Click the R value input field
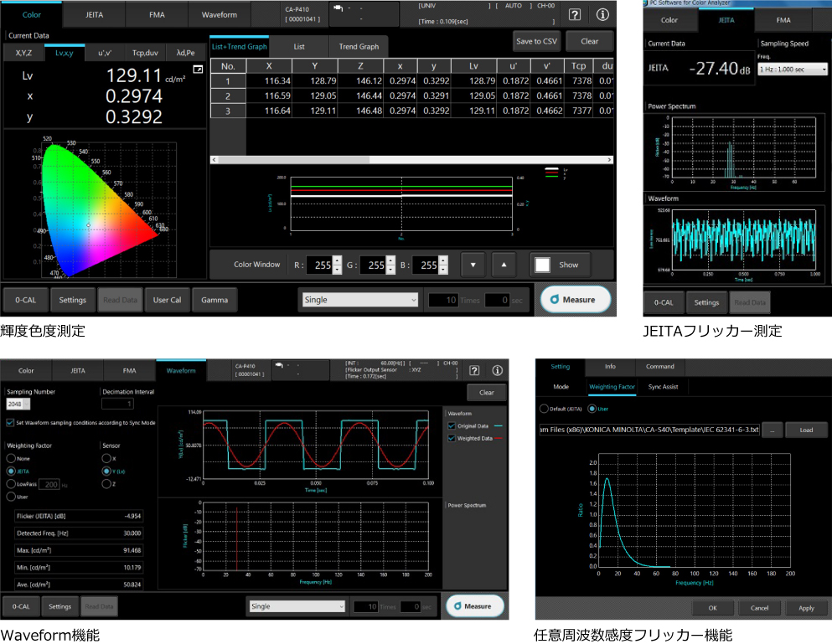The image size is (832, 644). pos(318,265)
